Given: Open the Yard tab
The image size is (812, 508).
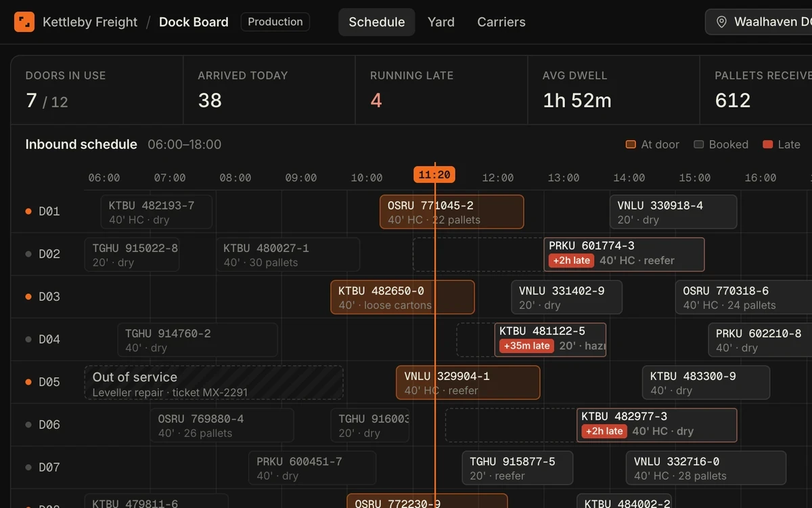Looking at the screenshot, I should (441, 22).
